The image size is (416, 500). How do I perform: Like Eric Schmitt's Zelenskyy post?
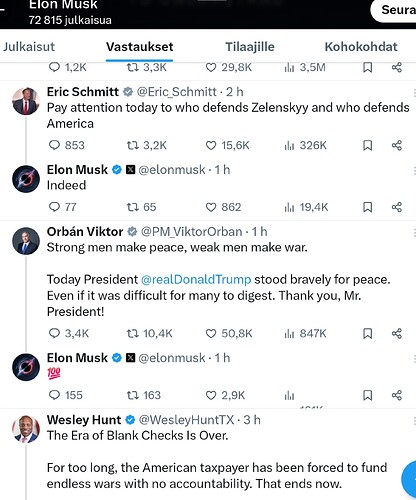(x=227, y=145)
